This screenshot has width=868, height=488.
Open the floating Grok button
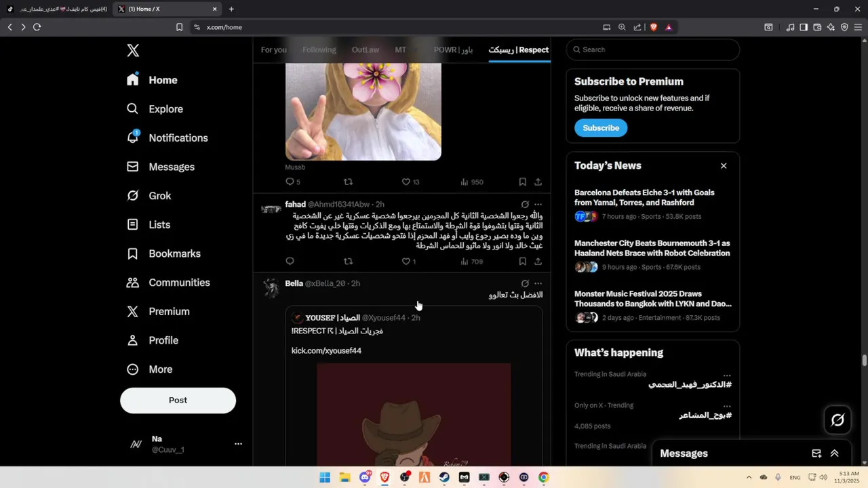click(x=837, y=420)
